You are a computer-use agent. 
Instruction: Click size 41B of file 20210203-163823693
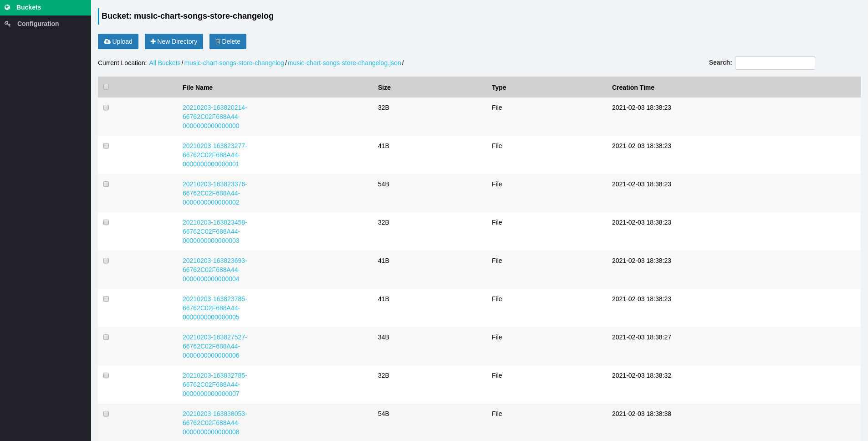point(383,261)
